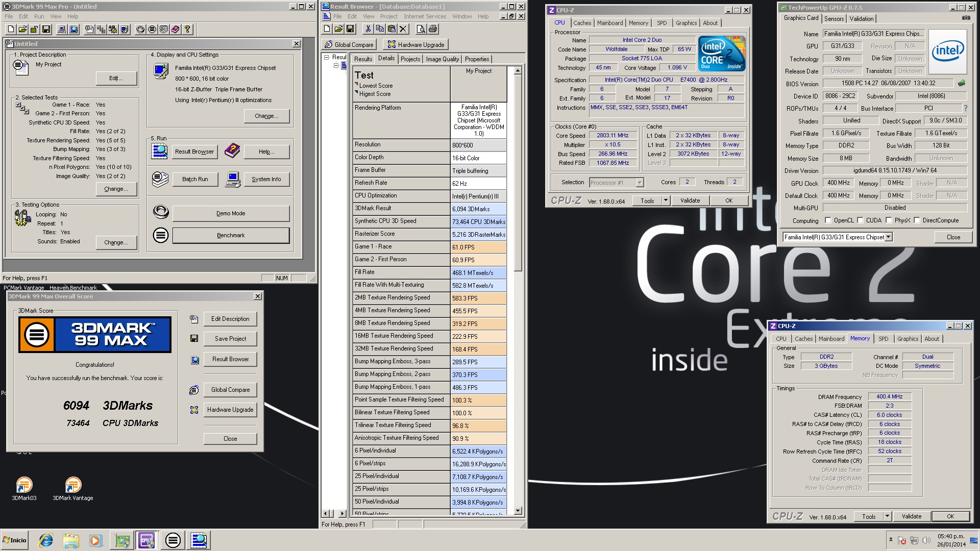Toggle CUDA checkbox in GPU-Z
Image resolution: width=980 pixels, height=551 pixels.
pos(860,220)
